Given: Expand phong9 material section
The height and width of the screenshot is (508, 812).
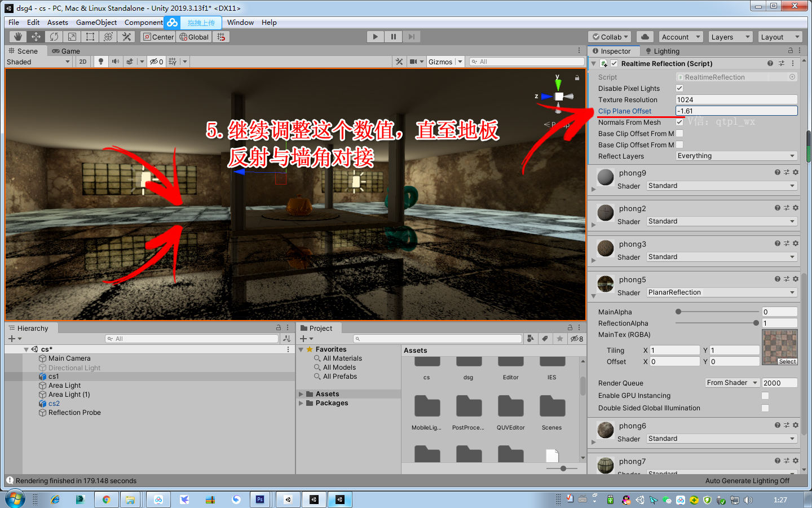Looking at the screenshot, I should pyautogui.click(x=593, y=189).
